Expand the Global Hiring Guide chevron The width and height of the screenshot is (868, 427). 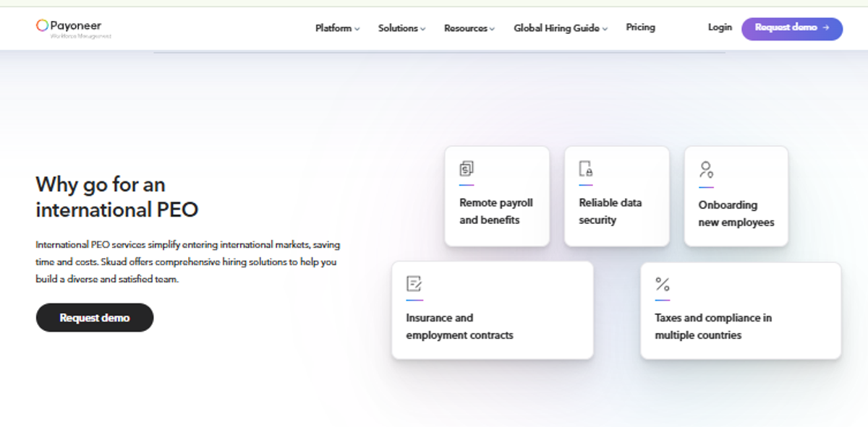605,29
